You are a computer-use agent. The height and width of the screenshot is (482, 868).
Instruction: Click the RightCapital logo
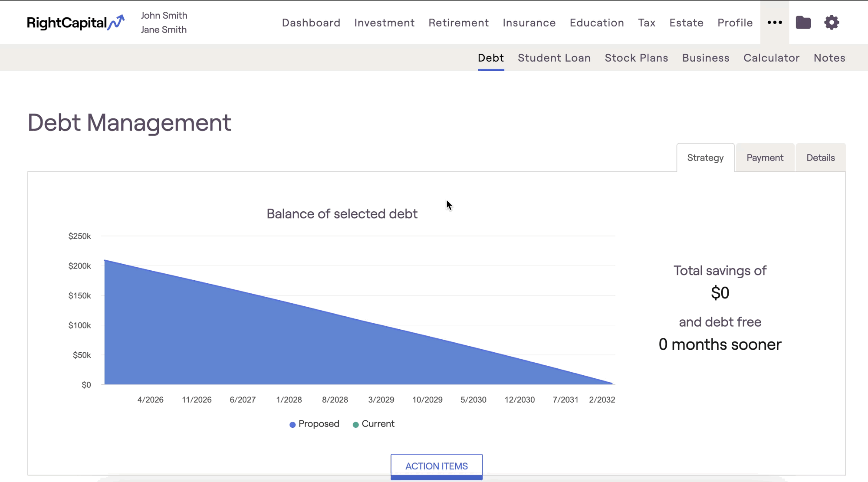(x=76, y=23)
